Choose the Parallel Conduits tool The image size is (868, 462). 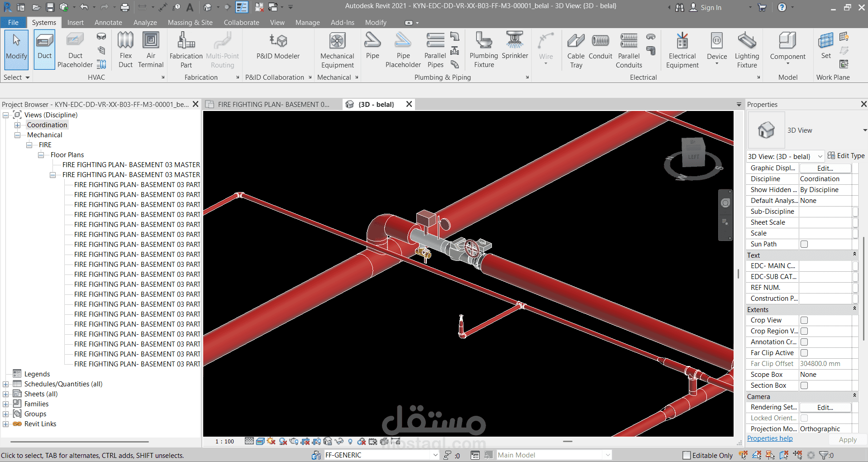click(x=629, y=49)
